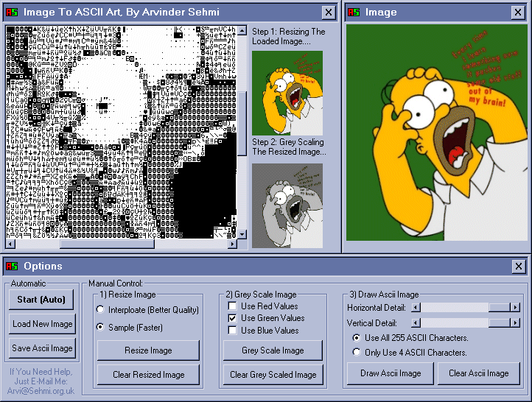Choose the Sample (Faster) radio option
Image resolution: width=532 pixels, height=402 pixels.
coord(101,327)
